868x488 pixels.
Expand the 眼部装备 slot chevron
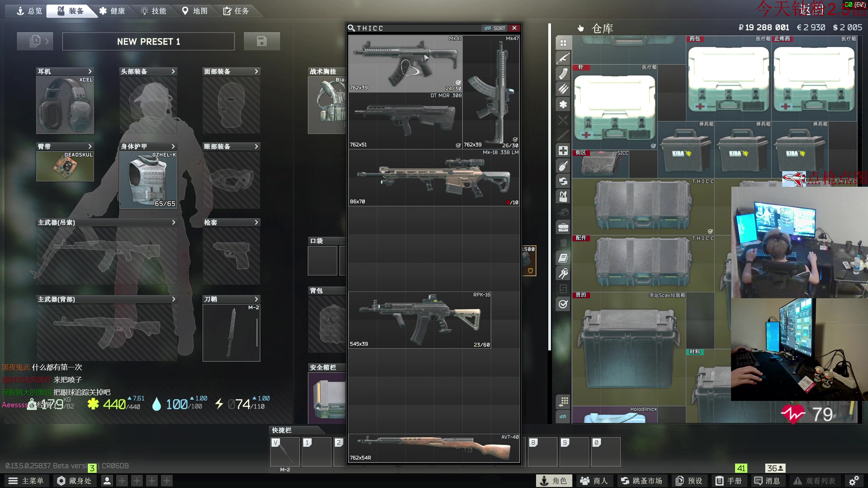pos(256,146)
